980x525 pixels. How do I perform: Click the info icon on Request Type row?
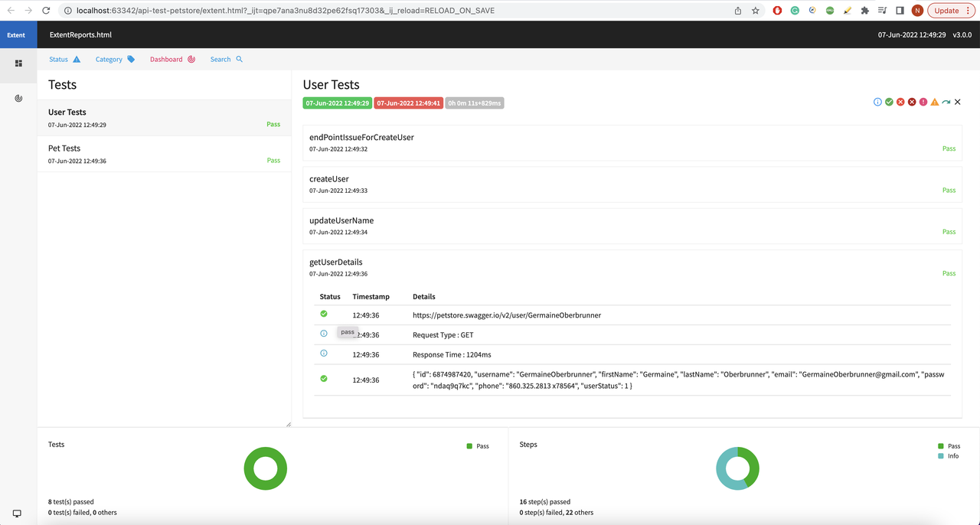pyautogui.click(x=324, y=334)
